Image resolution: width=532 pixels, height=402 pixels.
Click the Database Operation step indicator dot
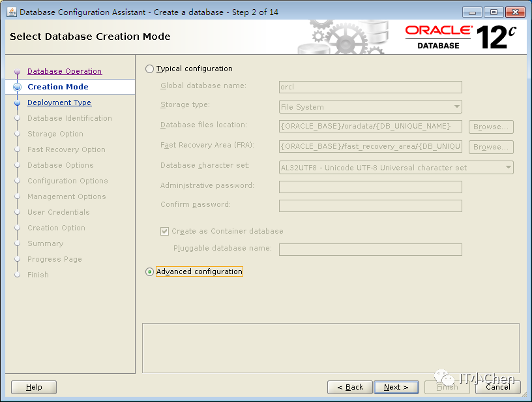pos(18,72)
